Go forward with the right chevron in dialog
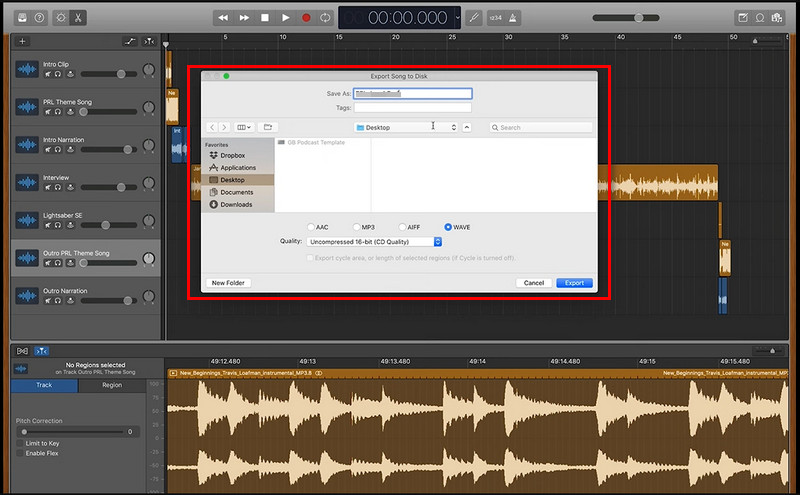 [x=224, y=127]
